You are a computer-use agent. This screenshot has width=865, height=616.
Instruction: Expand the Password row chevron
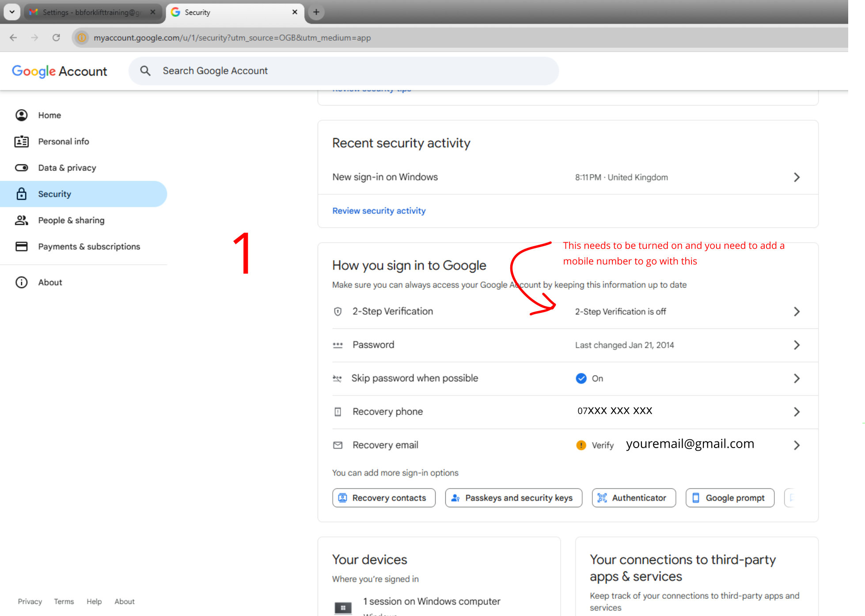796,345
